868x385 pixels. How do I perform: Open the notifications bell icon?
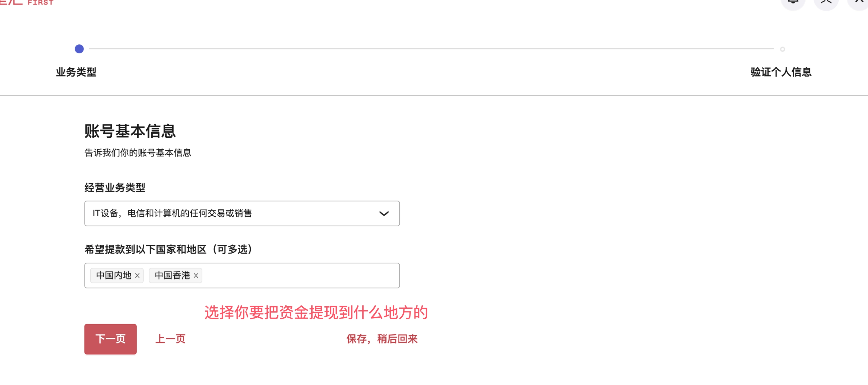(x=793, y=2)
